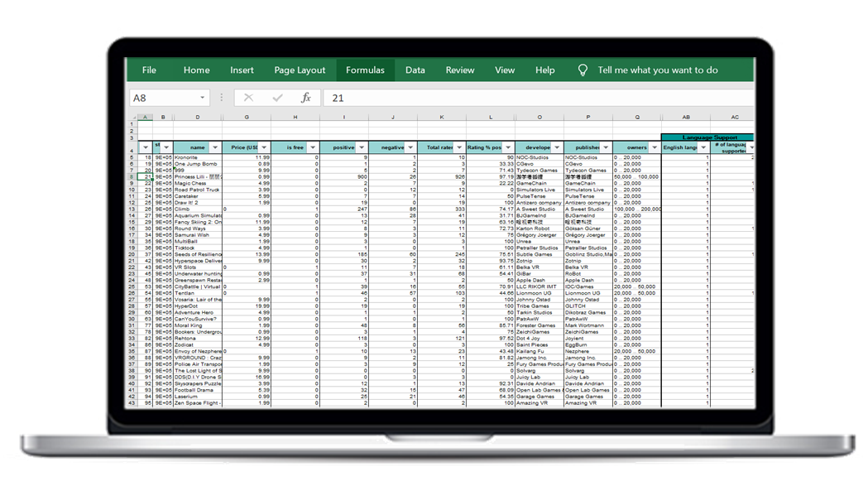
Task: Switch to the Data tab
Action: [415, 70]
